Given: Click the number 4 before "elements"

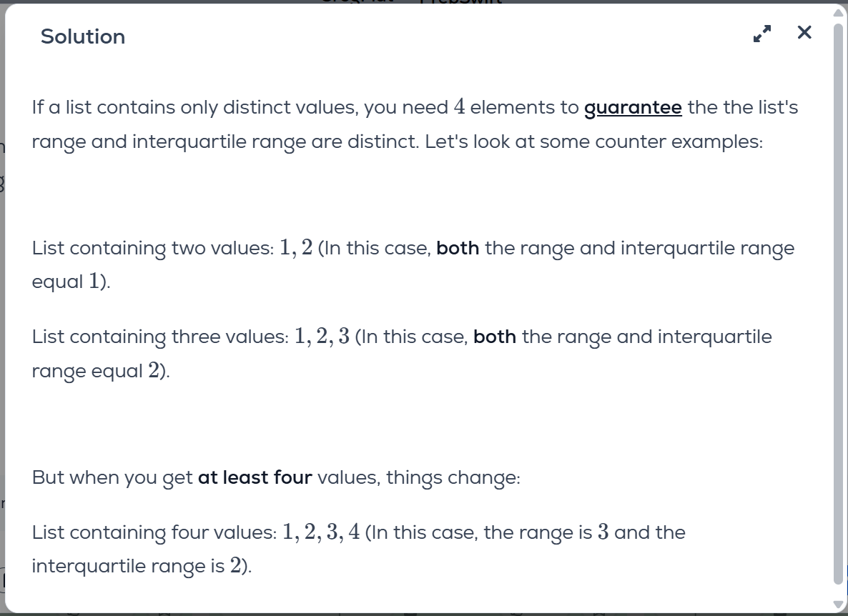Looking at the screenshot, I should pos(460,107).
